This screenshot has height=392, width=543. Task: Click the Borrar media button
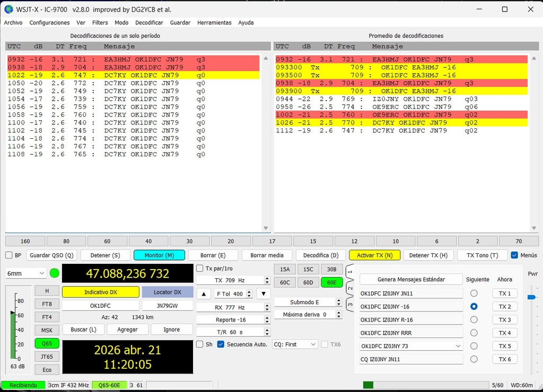coord(267,255)
